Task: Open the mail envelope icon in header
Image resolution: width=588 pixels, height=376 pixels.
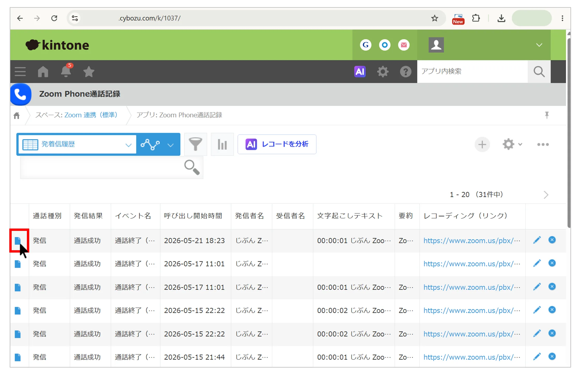Action: click(x=404, y=45)
